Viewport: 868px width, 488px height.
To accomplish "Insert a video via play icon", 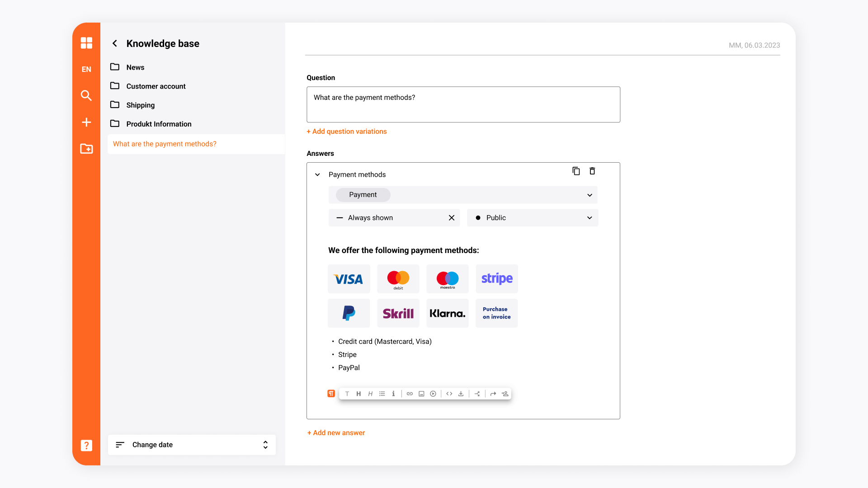I will coord(433,394).
